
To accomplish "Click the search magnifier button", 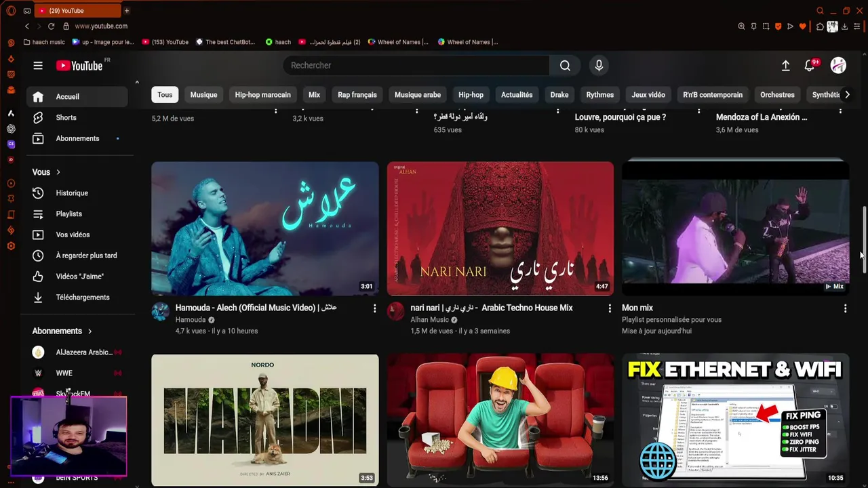I will 565,66.
